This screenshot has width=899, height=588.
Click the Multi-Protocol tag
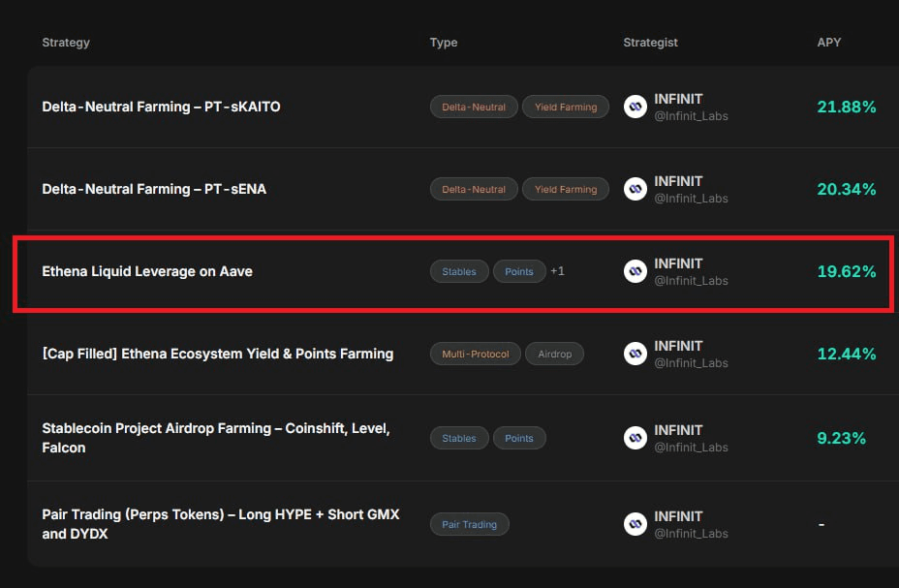[x=475, y=355]
